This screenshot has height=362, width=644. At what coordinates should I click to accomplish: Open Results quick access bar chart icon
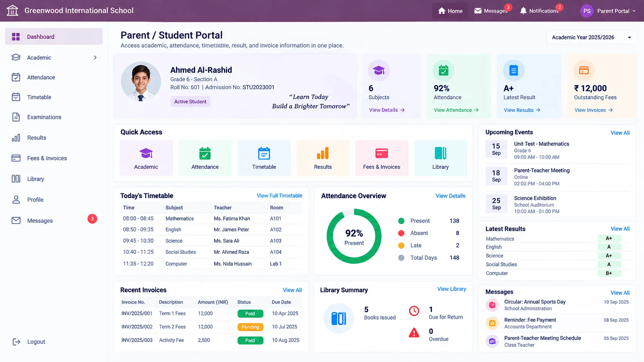(x=323, y=153)
